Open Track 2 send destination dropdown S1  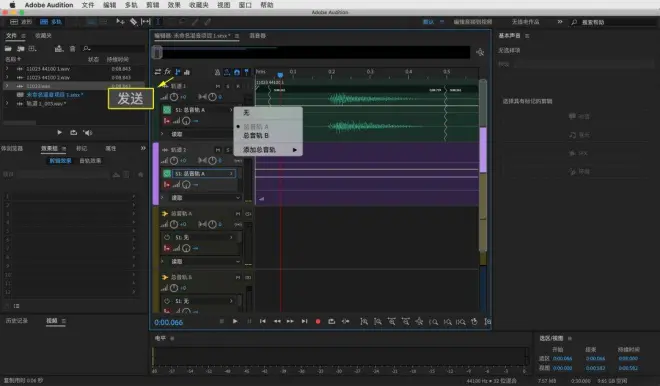click(x=204, y=173)
